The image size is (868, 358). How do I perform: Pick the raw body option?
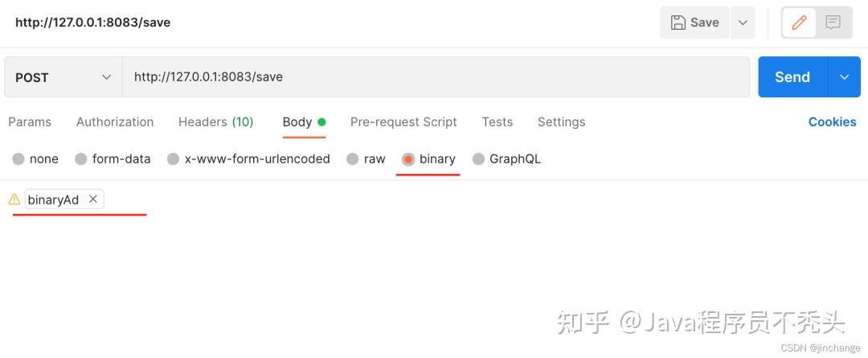pos(352,159)
